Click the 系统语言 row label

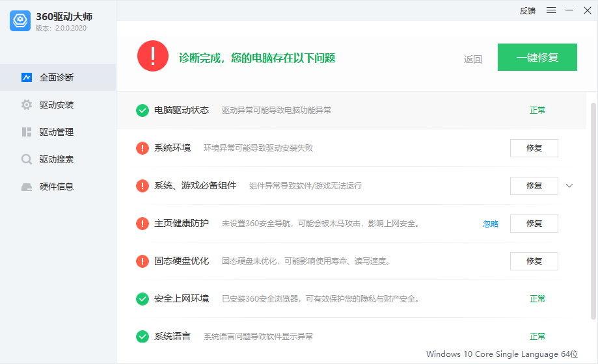pos(172,336)
